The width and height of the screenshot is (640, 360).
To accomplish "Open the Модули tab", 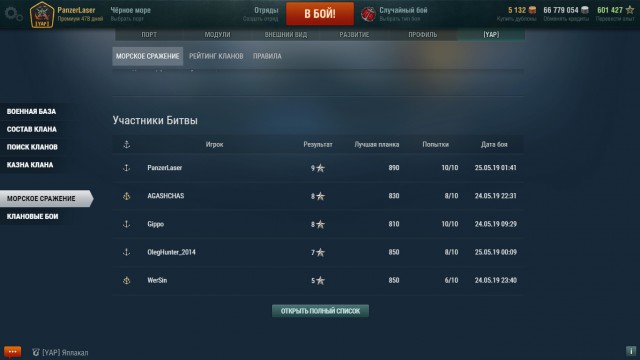I will pos(217,35).
